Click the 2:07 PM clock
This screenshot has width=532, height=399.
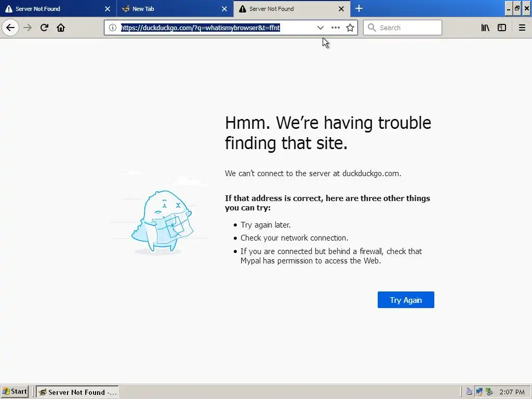tap(512, 392)
